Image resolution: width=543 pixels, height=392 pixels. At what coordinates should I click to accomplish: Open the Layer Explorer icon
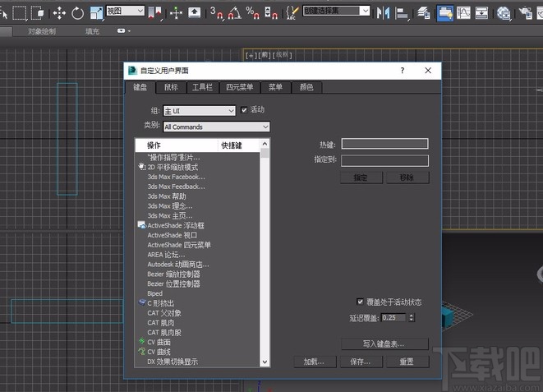point(423,13)
